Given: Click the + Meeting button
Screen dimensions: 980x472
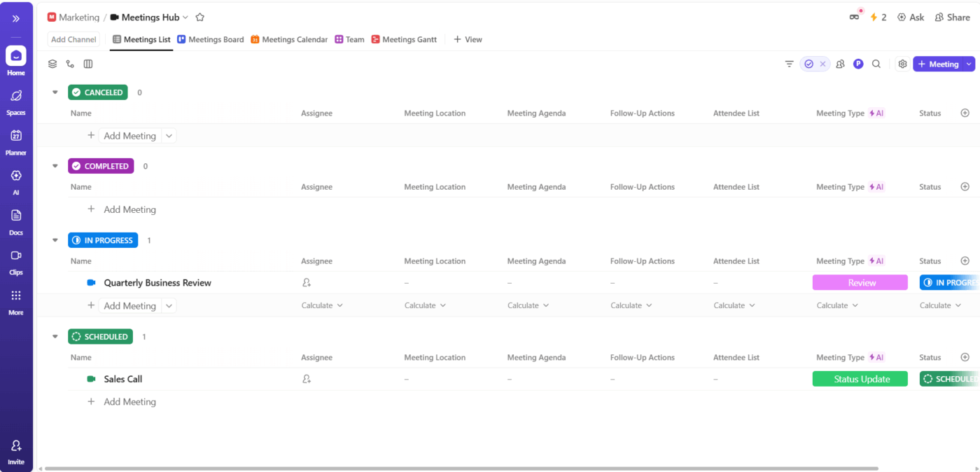Looking at the screenshot, I should pyautogui.click(x=939, y=64).
